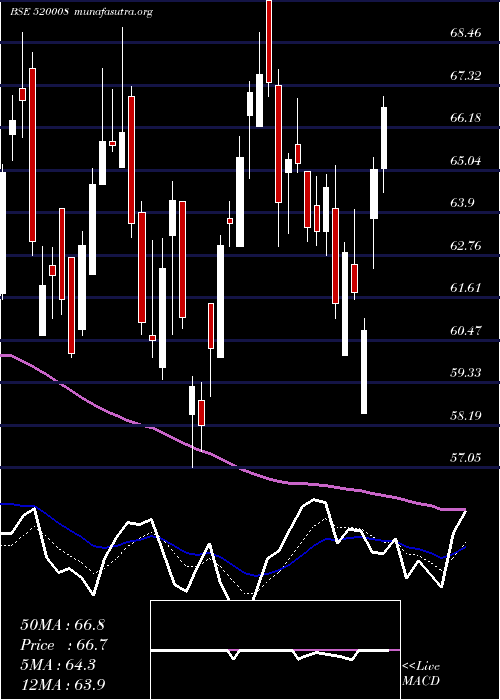Select the 59.33 price axis label

click(466, 373)
